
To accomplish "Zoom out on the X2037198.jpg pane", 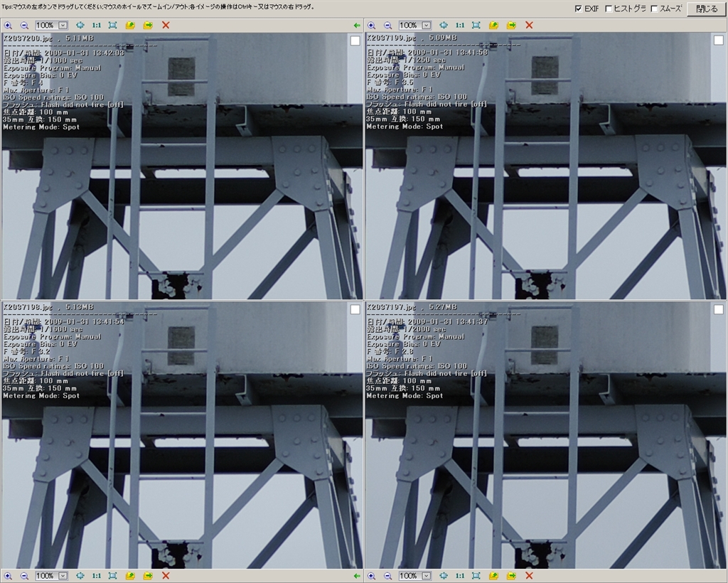I will [x=25, y=576].
